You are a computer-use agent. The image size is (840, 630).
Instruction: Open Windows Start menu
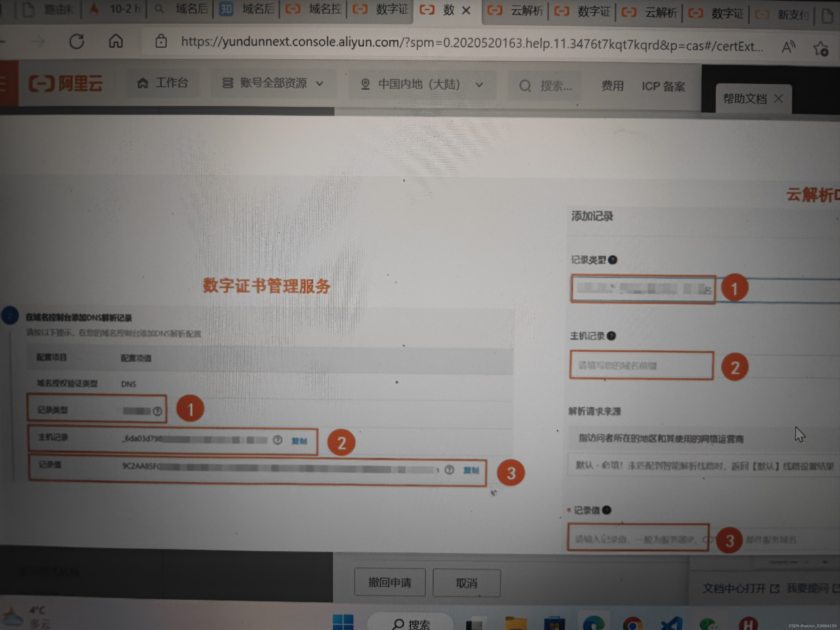343,622
